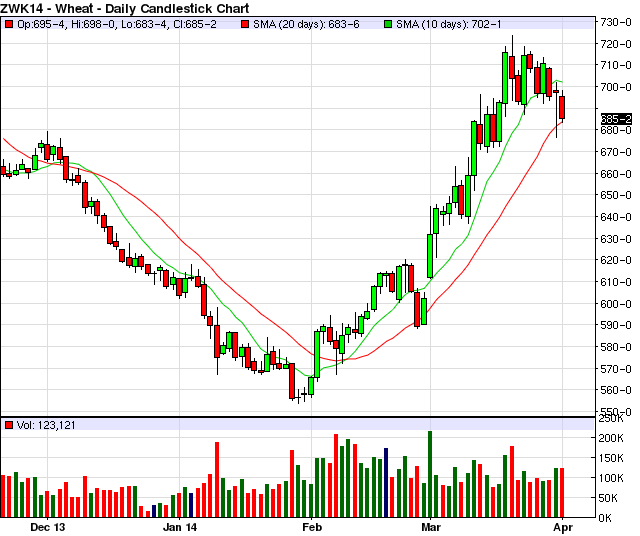Click the 670-0 price axis label
The width and height of the screenshot is (640, 536).
click(x=616, y=152)
